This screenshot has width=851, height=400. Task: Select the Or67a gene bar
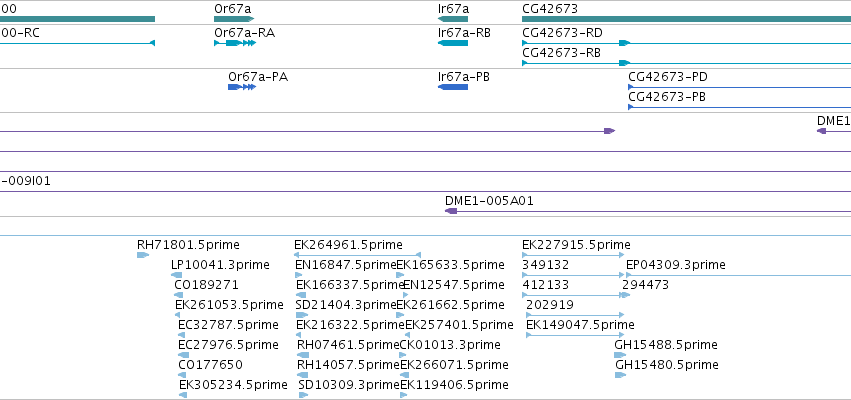(234, 19)
